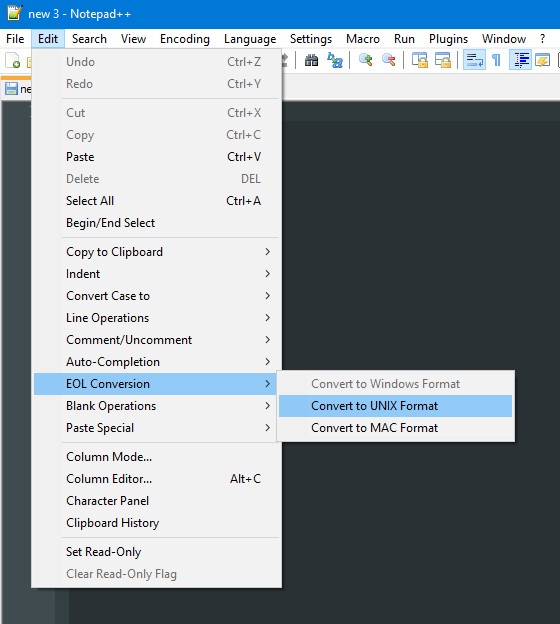This screenshot has width=560, height=624.
Task: Open the Window menu
Action: 504,39
